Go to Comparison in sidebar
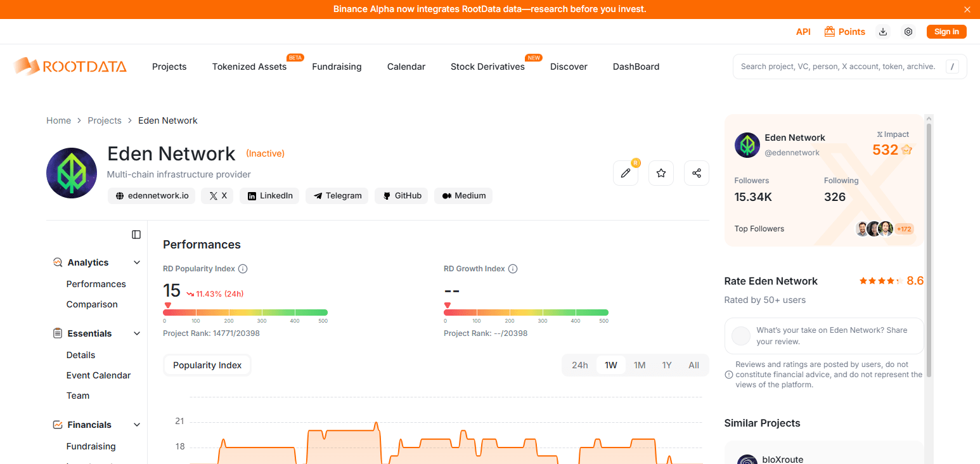Viewport: 980px width, 464px height. (x=92, y=304)
